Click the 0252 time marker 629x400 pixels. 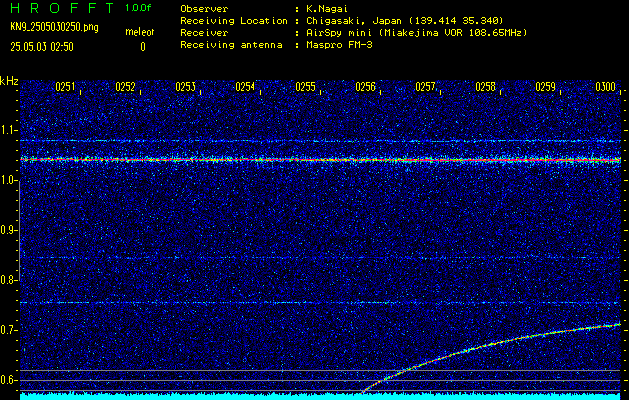point(125,87)
